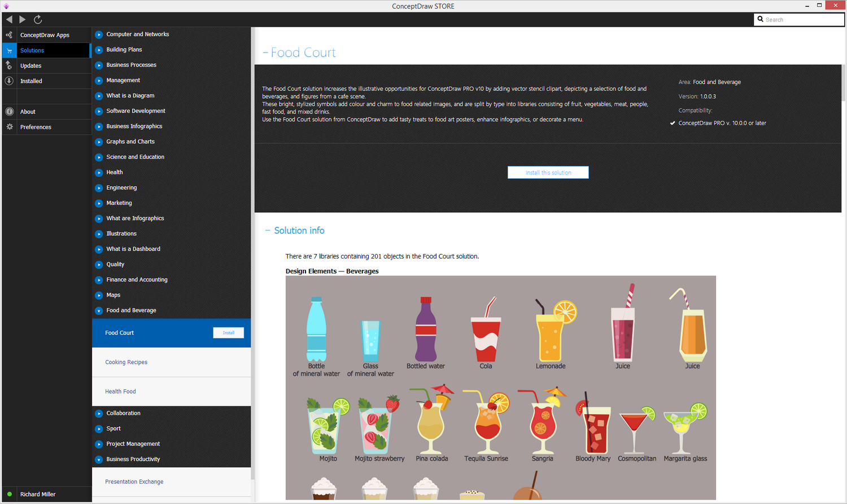Refresh the store page

click(x=38, y=19)
